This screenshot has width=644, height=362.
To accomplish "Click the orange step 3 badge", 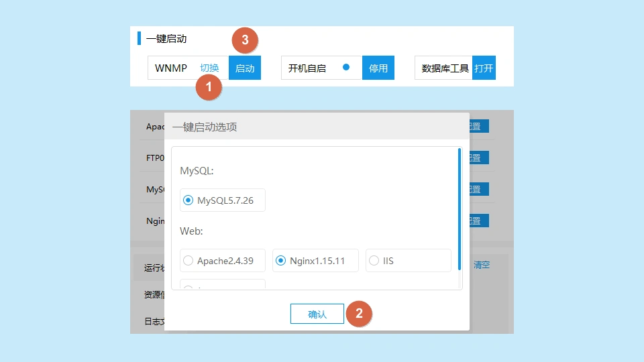I will click(x=245, y=40).
